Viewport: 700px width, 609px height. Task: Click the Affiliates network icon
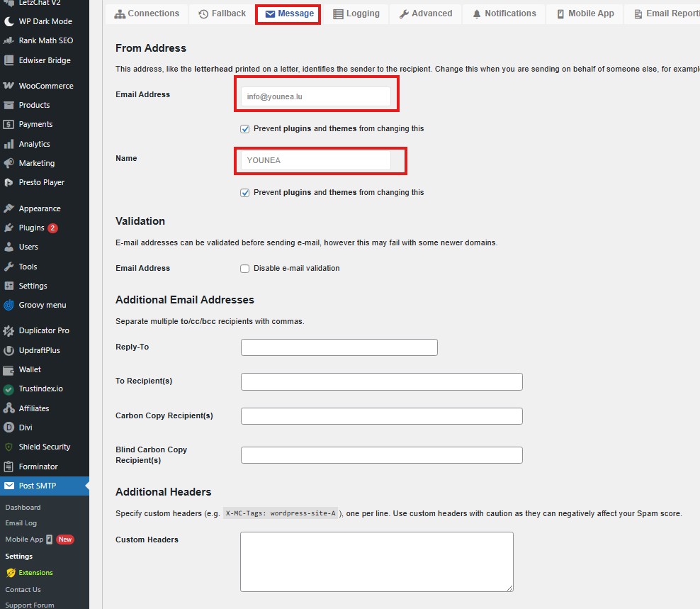click(9, 408)
